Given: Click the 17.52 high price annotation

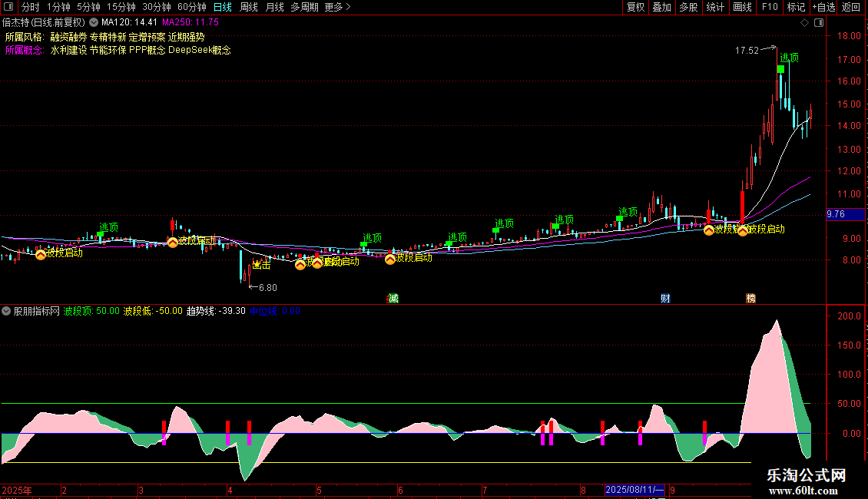Looking at the screenshot, I should click(747, 51).
